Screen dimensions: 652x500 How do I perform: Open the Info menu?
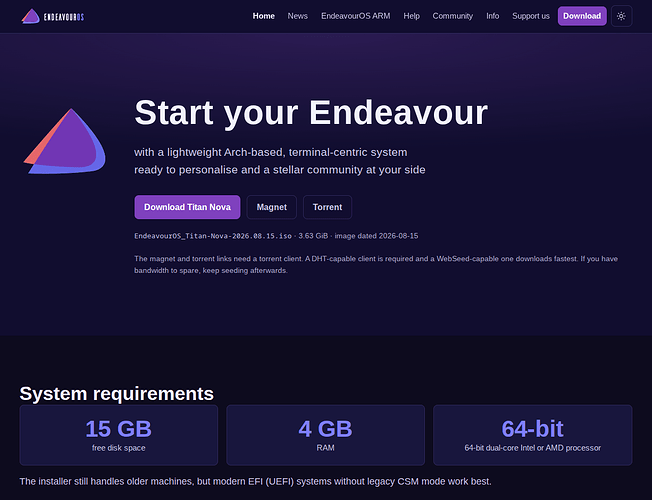coord(492,16)
